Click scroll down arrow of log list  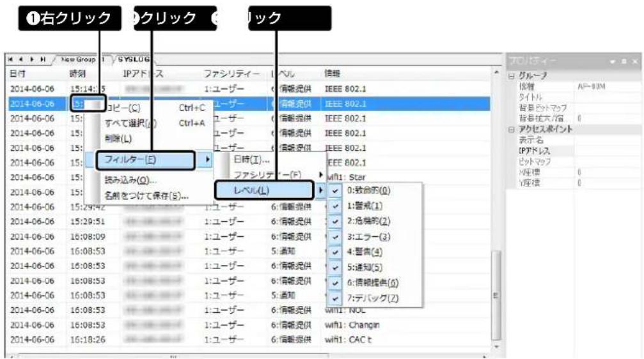[x=496, y=347]
